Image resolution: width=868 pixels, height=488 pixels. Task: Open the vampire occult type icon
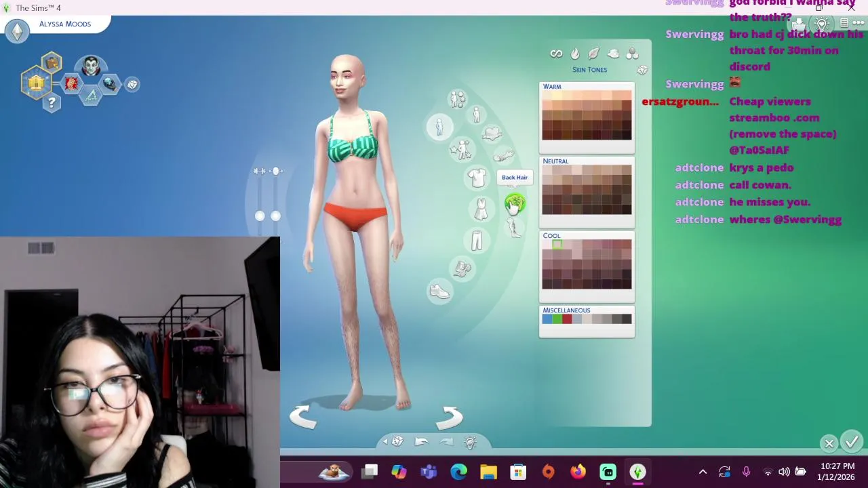(92, 67)
